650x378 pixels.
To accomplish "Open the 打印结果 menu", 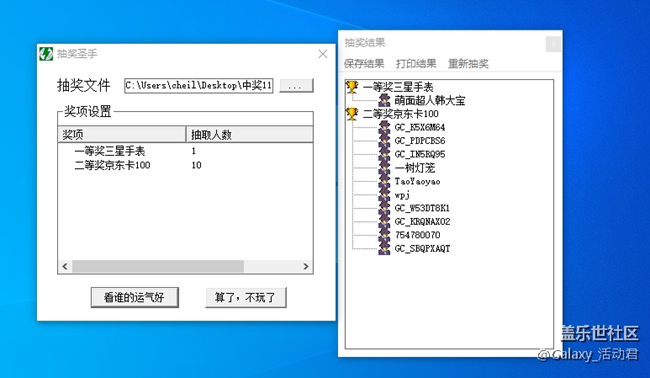I will [416, 63].
